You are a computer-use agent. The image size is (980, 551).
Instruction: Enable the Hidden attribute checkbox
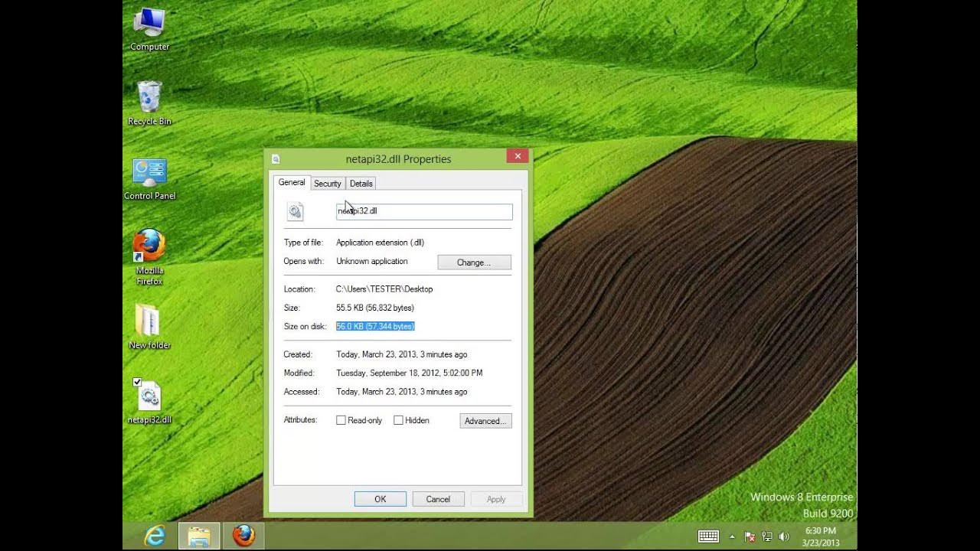click(x=398, y=420)
